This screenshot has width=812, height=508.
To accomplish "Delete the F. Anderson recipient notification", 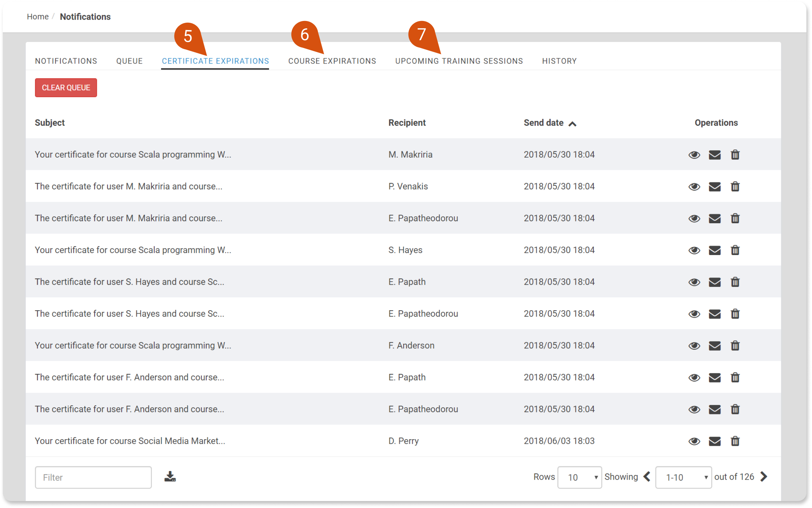I will pyautogui.click(x=735, y=345).
